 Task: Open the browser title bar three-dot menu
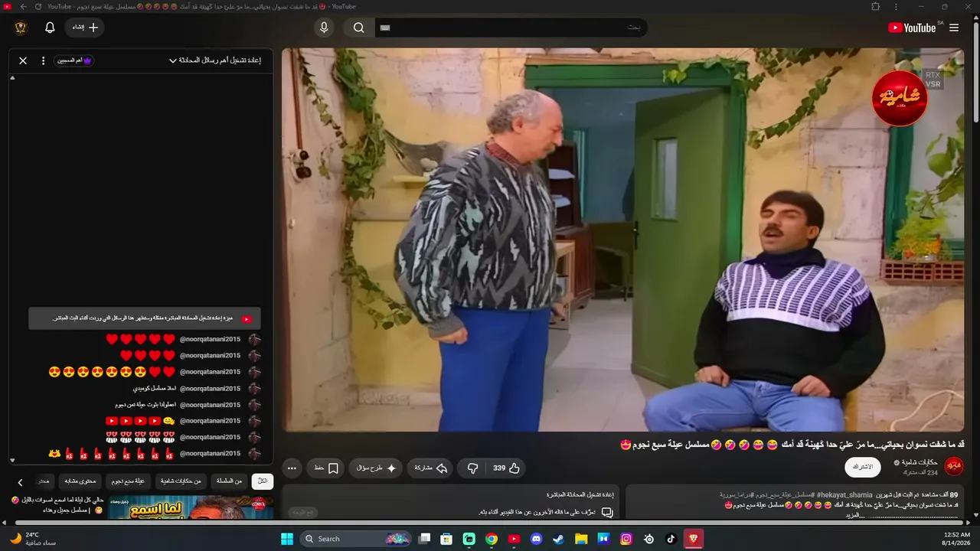point(896,6)
